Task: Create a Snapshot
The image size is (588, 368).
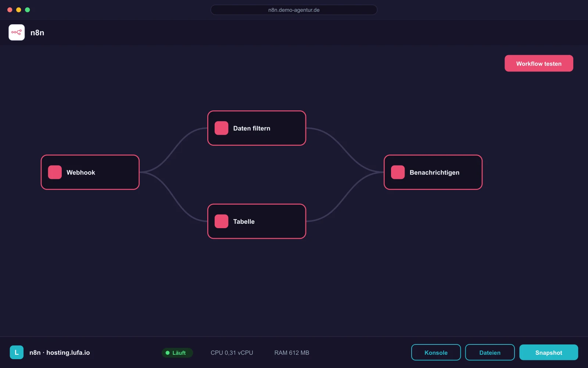Action: (x=548, y=352)
